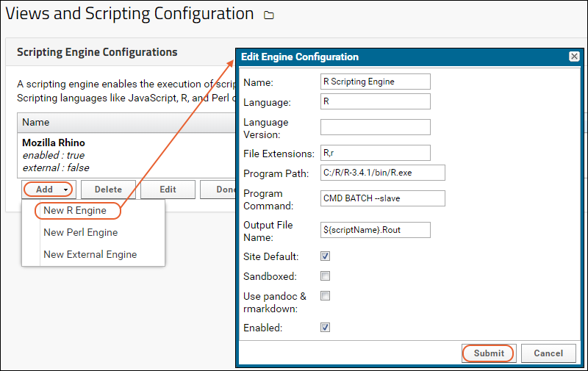Click the folder icon beside the page title

pyautogui.click(x=268, y=15)
